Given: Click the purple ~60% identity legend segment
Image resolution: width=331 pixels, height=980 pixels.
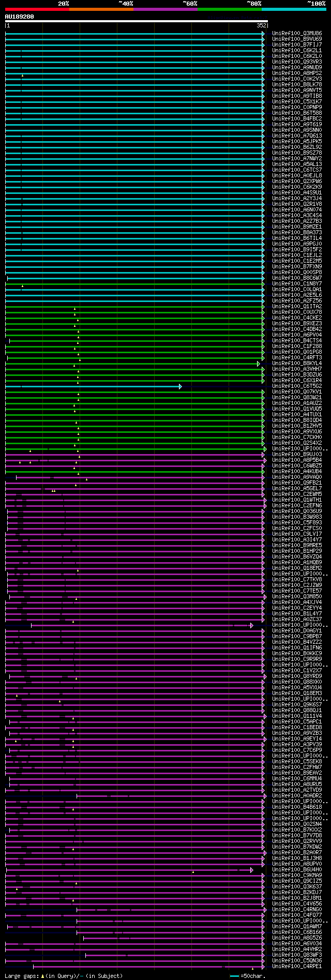Looking at the screenshot, I should click(165, 9).
